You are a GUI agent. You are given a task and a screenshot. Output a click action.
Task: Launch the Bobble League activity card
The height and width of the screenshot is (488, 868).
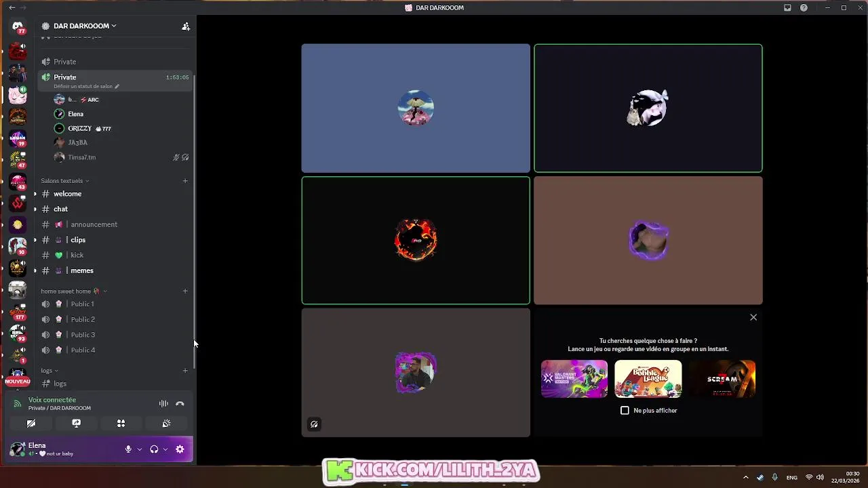coord(648,379)
